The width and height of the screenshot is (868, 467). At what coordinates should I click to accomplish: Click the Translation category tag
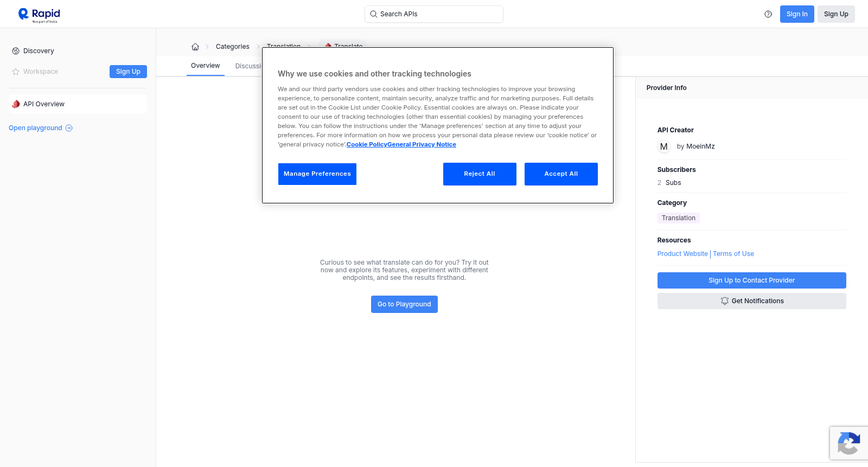click(679, 218)
